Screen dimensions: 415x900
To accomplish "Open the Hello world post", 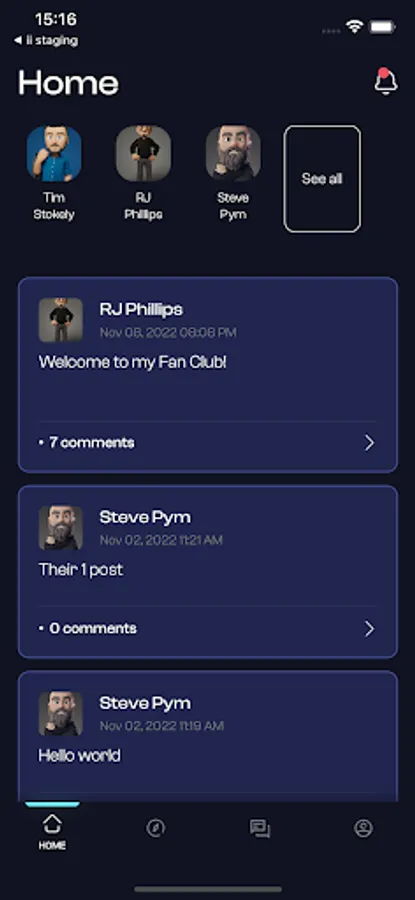I will point(79,755).
